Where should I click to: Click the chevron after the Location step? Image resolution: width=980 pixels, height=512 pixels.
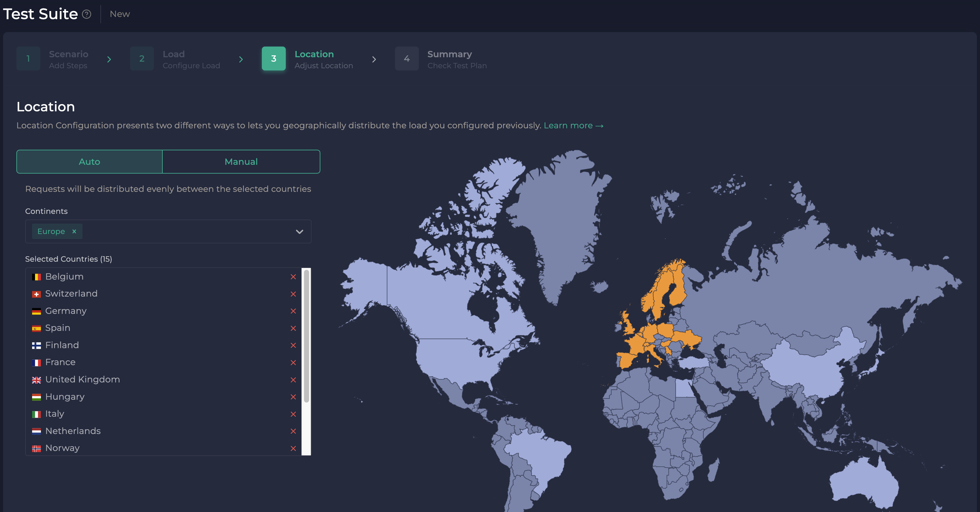point(374,59)
